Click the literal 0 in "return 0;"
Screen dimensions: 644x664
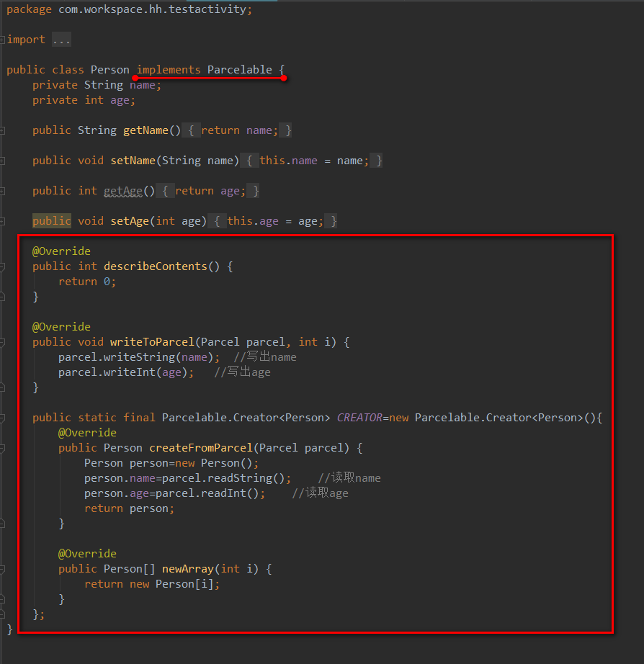point(107,282)
